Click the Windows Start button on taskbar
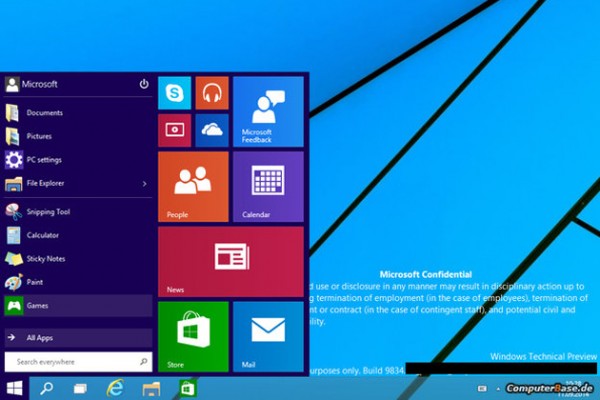Screen dimensions: 600x400 point(15,387)
